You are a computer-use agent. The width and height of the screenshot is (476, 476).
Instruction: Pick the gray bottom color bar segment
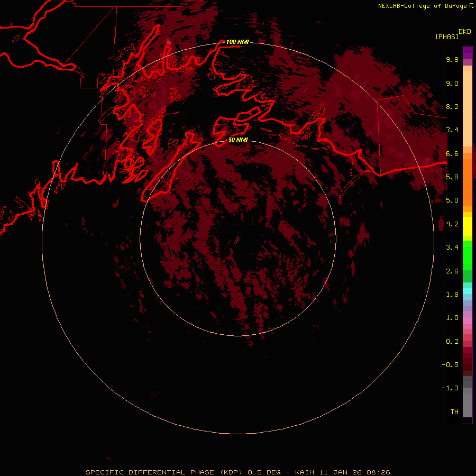(467, 406)
